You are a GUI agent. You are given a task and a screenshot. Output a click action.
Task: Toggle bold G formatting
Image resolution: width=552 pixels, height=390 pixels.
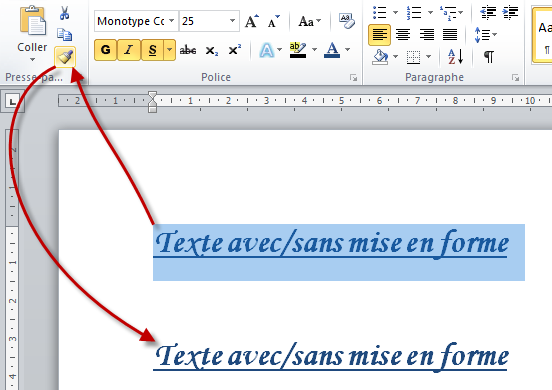(106, 50)
